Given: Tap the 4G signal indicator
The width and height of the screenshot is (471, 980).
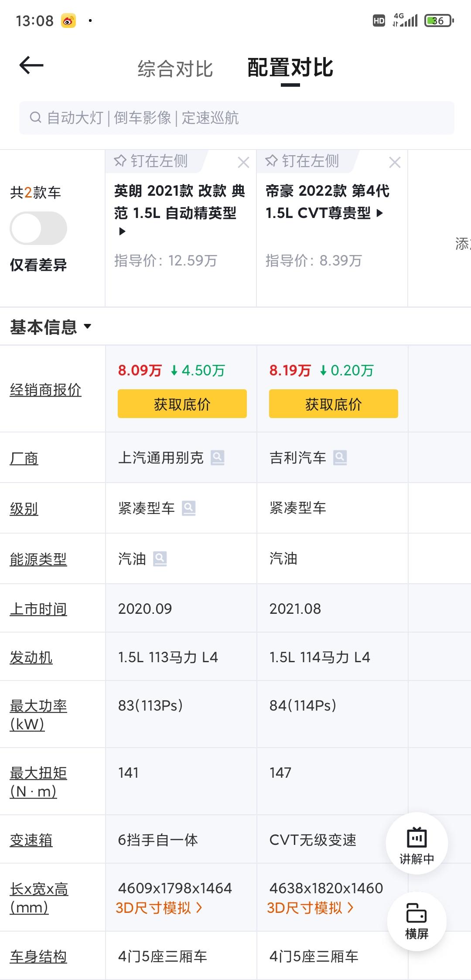Looking at the screenshot, I should click(x=405, y=20).
